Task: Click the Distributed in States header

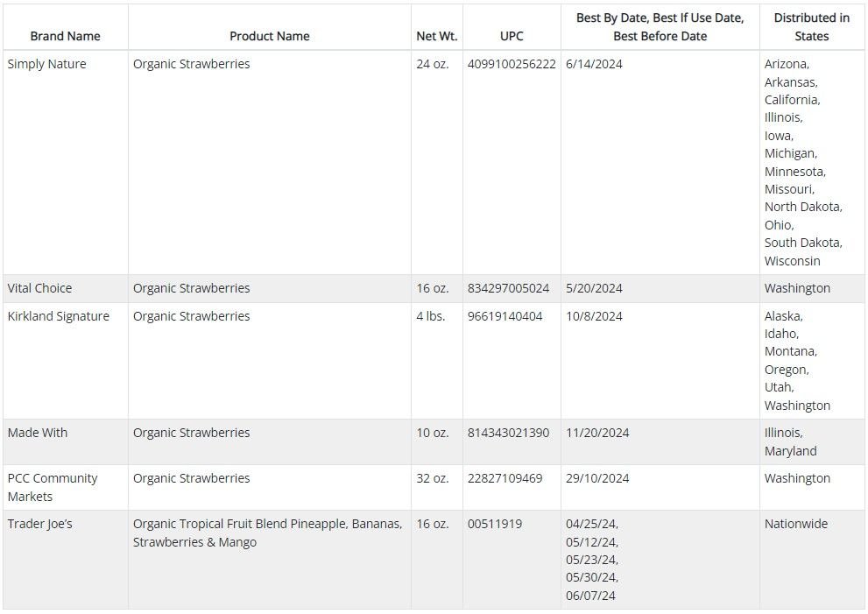Action: 812,27
